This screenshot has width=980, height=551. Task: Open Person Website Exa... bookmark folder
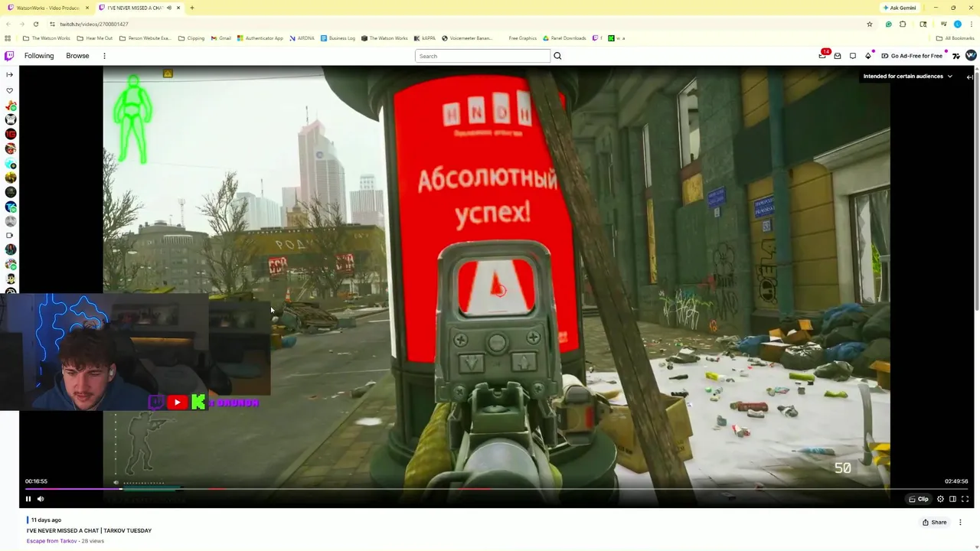[x=145, y=38]
